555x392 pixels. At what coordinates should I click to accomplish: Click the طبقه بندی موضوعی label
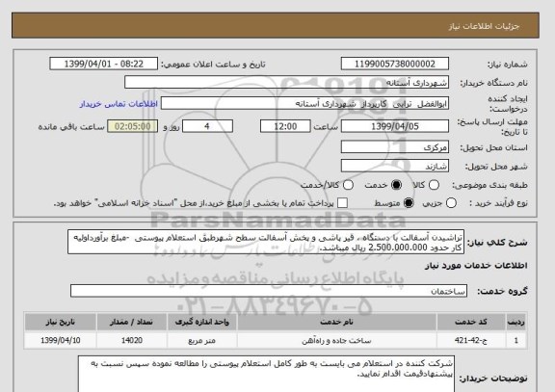489,185
